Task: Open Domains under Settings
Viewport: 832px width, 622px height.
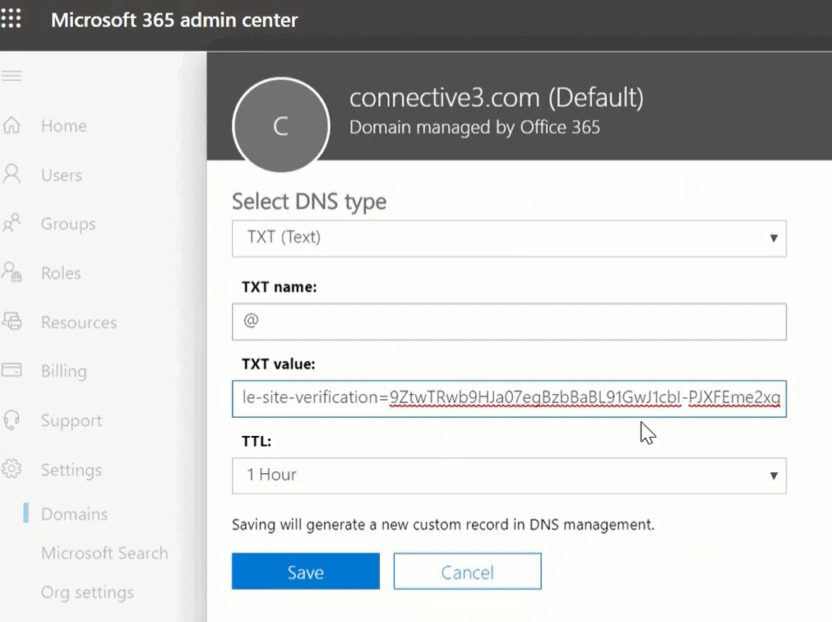Action: [x=74, y=514]
